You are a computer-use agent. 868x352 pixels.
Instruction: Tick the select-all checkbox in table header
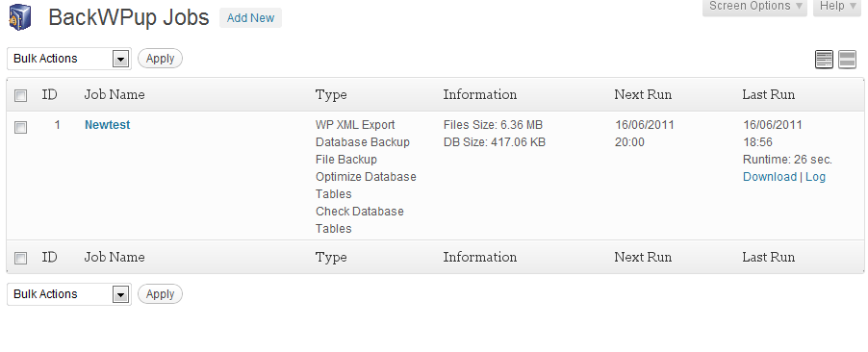[x=20, y=96]
